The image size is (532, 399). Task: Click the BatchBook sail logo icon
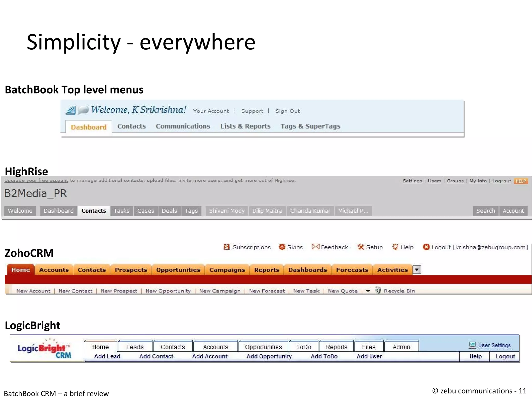70,110
